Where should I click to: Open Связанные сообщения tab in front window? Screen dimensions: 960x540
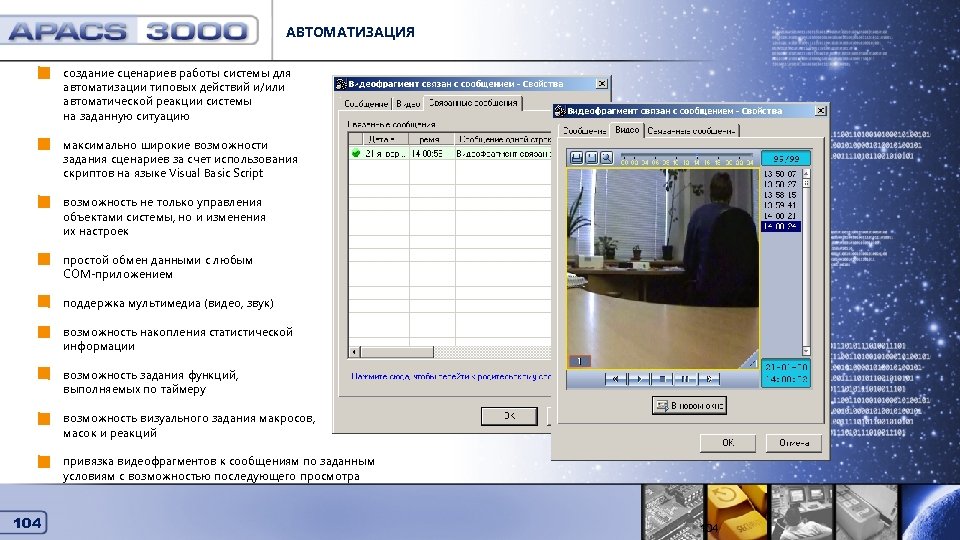pos(691,130)
